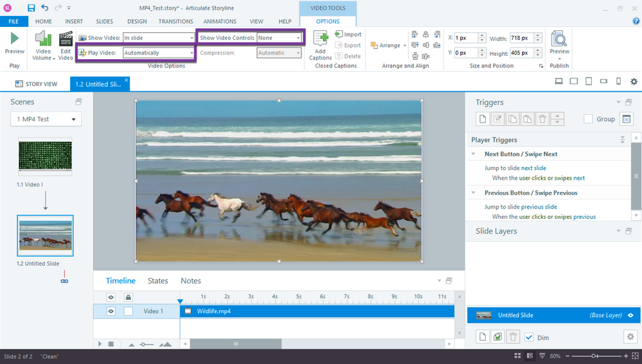Open the States tab beside Timeline
This screenshot has height=364, width=642.
point(157,281)
